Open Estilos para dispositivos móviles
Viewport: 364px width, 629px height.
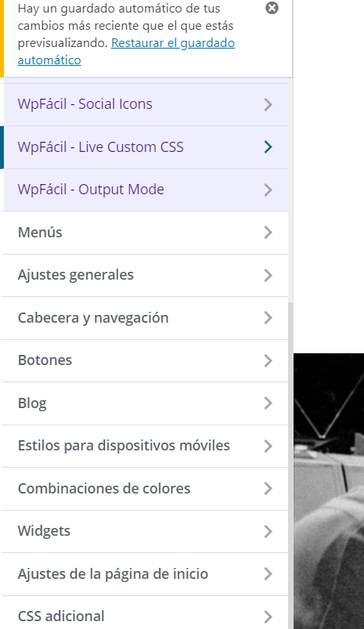[x=144, y=446]
